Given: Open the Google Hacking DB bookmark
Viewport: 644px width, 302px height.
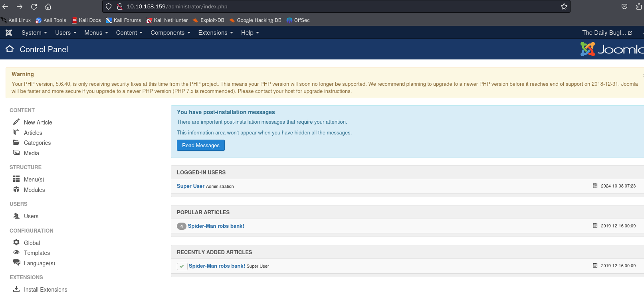Looking at the screenshot, I should (x=256, y=20).
